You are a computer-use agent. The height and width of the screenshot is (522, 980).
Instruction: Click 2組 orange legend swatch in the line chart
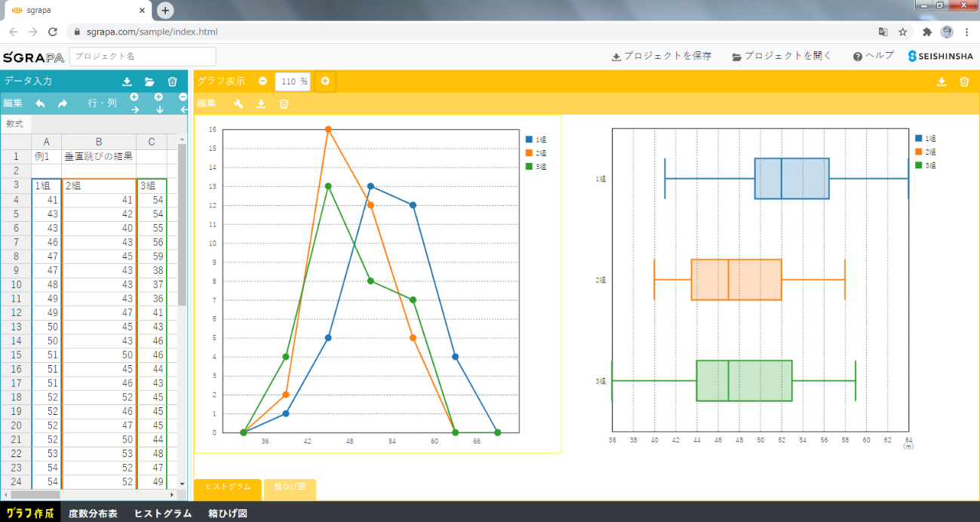[x=530, y=152]
